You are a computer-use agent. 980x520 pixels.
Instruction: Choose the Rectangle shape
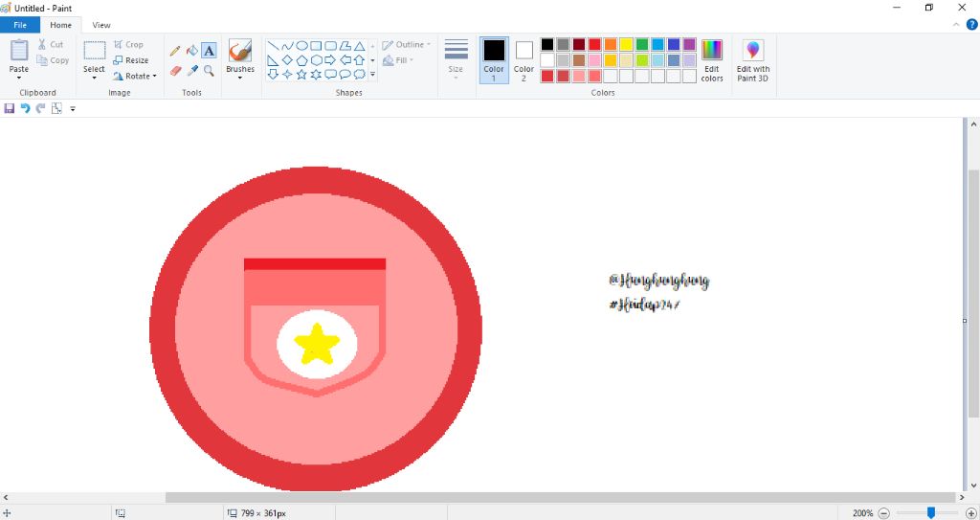pyautogui.click(x=316, y=46)
